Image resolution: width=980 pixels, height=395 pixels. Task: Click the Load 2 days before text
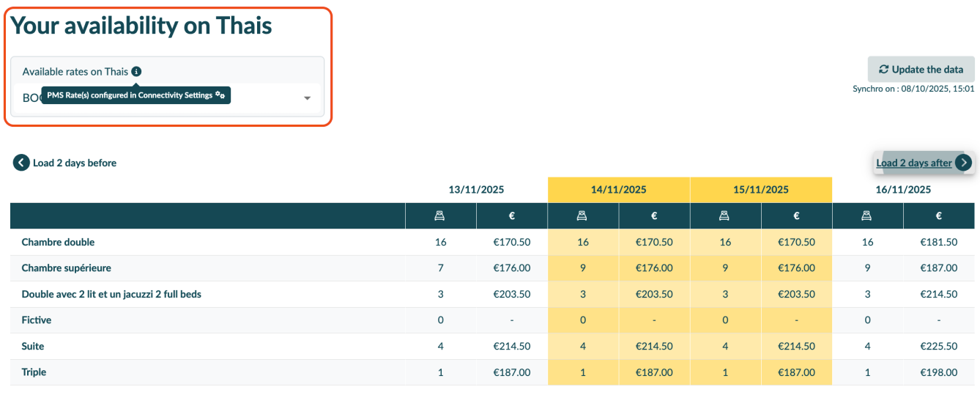(x=75, y=163)
